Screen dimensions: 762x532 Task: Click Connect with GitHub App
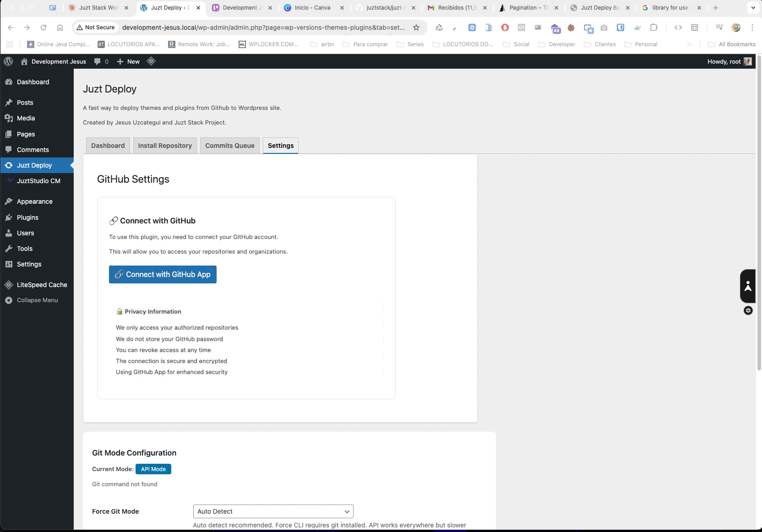[163, 274]
